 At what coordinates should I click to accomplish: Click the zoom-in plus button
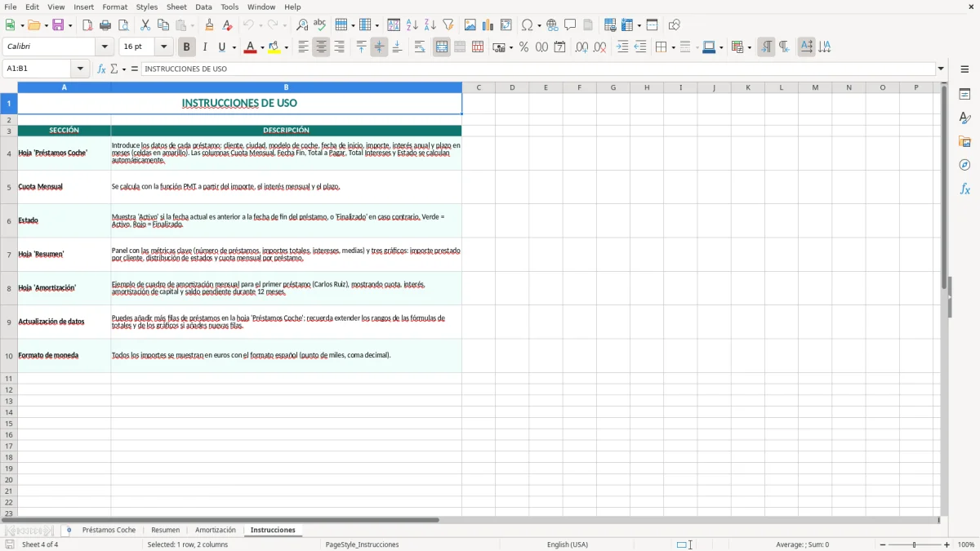[947, 544]
